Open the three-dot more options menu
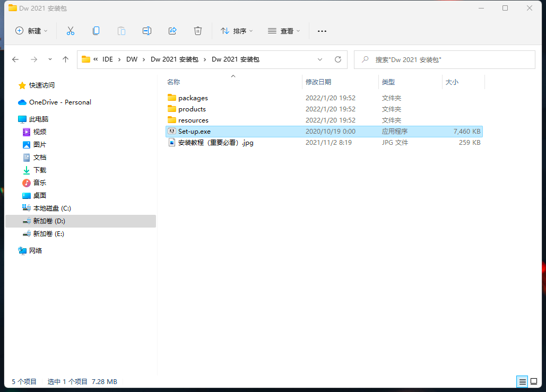 tap(322, 31)
